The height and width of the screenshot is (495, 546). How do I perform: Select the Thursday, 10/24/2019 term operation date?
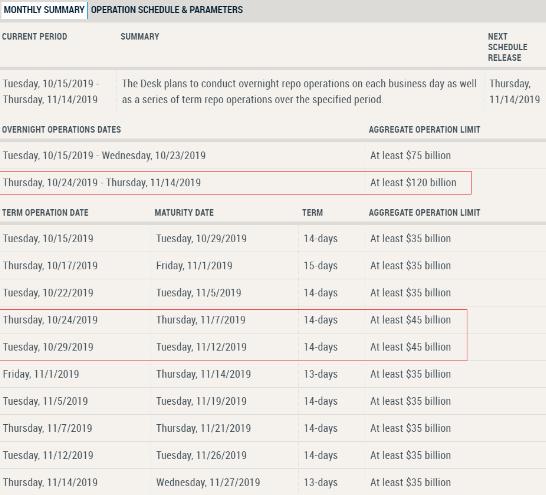click(x=50, y=320)
